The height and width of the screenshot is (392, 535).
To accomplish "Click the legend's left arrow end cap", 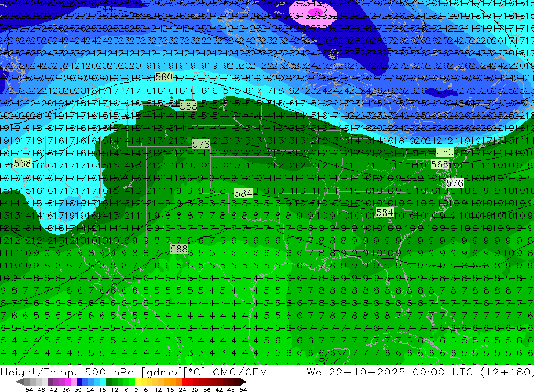I will click(19, 382).
